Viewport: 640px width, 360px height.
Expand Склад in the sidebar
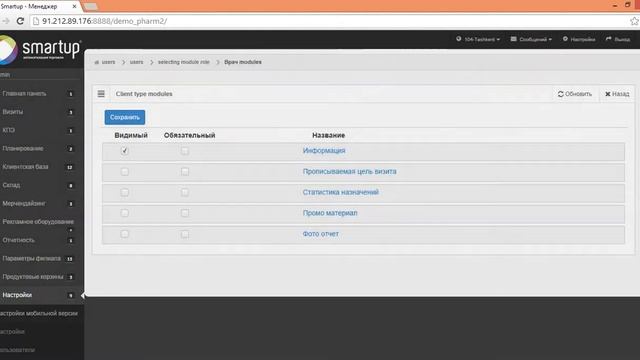(x=39, y=185)
